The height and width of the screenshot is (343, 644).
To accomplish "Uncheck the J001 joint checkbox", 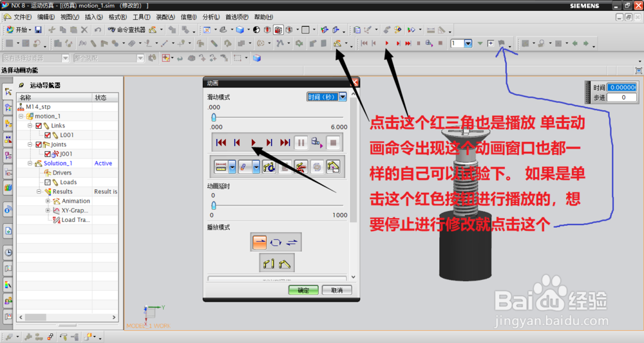I will pos(47,154).
